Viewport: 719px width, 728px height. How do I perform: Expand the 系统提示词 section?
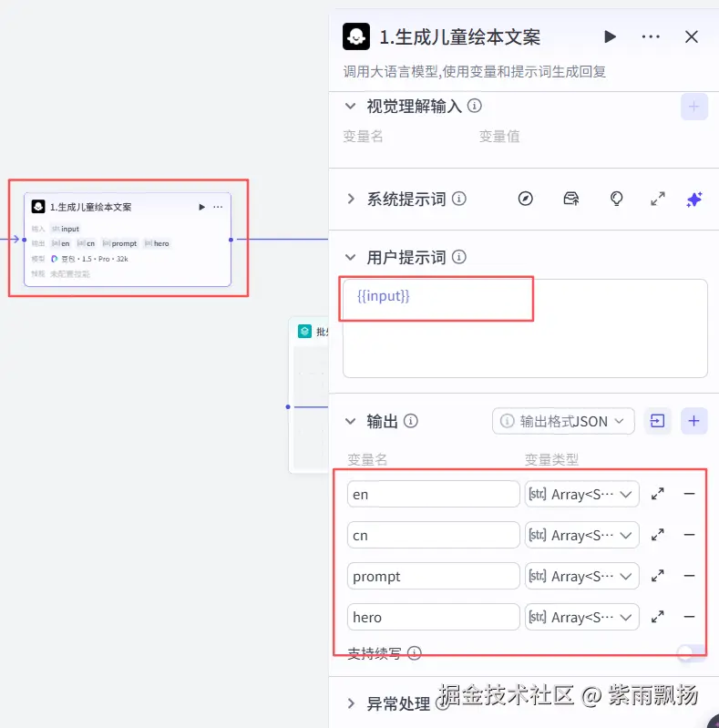pos(351,200)
